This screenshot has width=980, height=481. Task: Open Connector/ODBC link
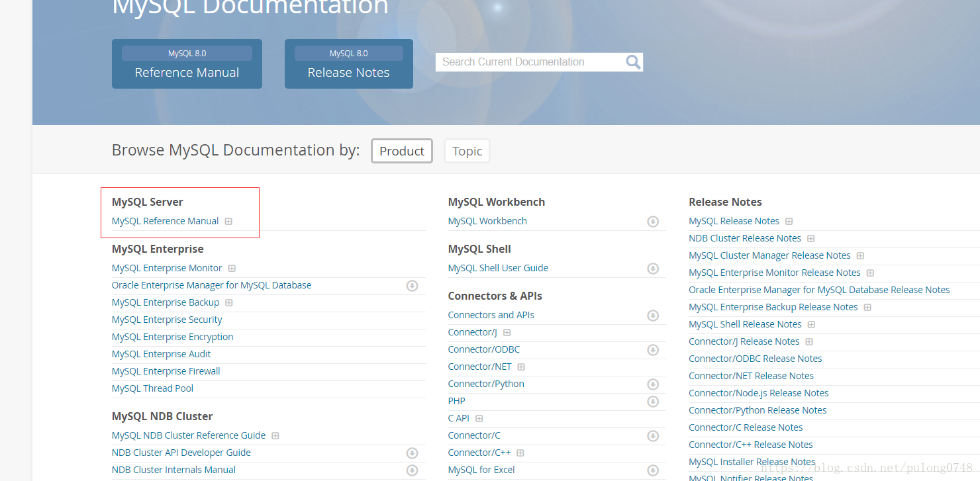[484, 349]
